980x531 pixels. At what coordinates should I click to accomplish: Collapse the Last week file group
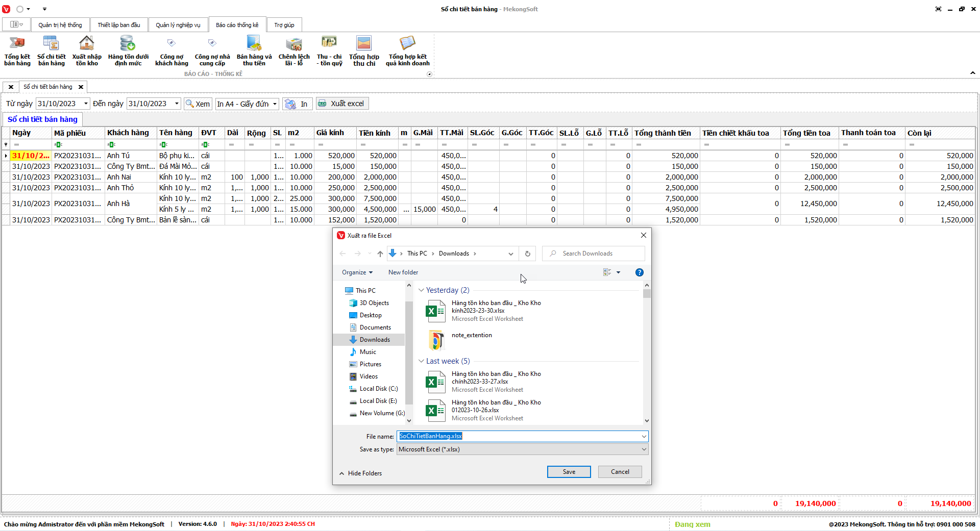[421, 361]
